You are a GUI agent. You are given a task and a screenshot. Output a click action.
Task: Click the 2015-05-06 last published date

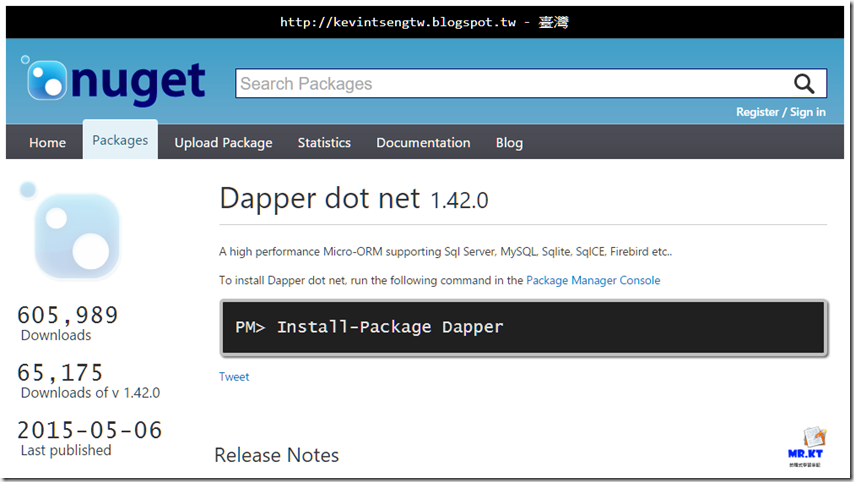[x=90, y=430]
